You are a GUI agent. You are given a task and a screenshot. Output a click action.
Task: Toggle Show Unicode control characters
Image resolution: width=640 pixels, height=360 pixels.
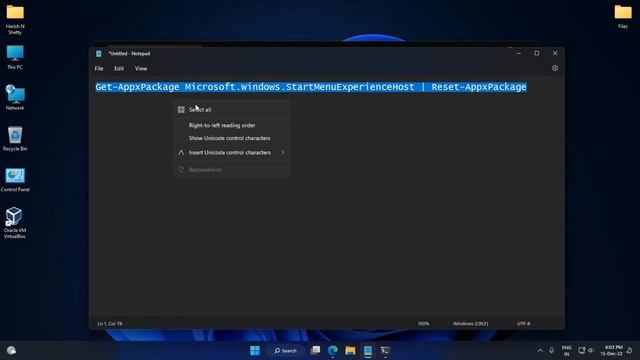click(232, 138)
